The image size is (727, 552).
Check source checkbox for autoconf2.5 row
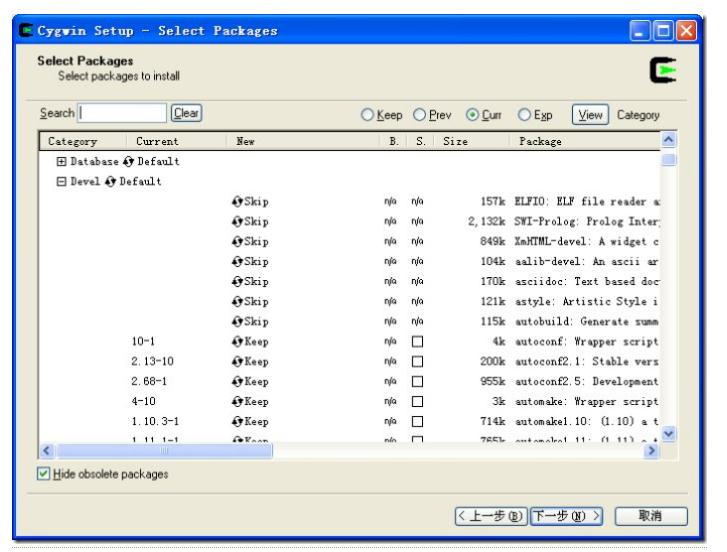(417, 381)
